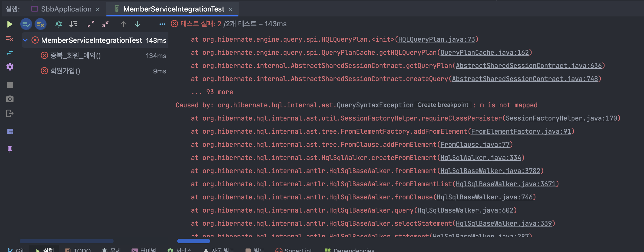The image size is (644, 252).
Task: Open the test runner settings gear
Action: pyautogui.click(x=10, y=67)
